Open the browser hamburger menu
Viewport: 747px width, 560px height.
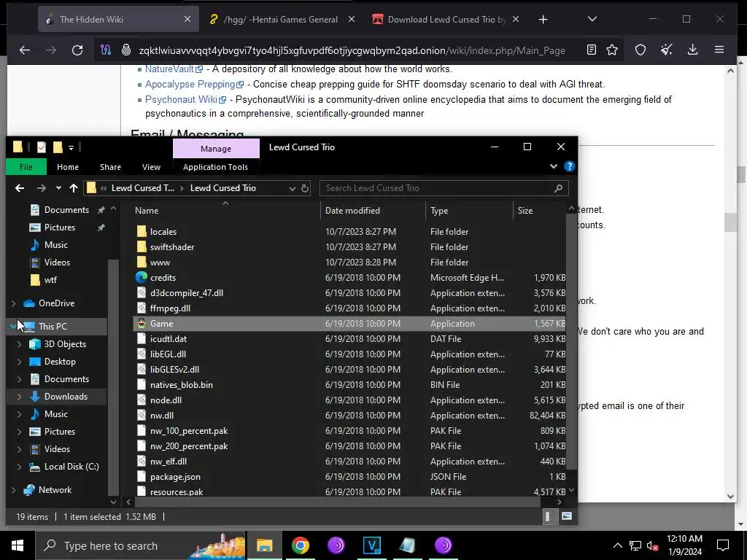click(x=719, y=50)
